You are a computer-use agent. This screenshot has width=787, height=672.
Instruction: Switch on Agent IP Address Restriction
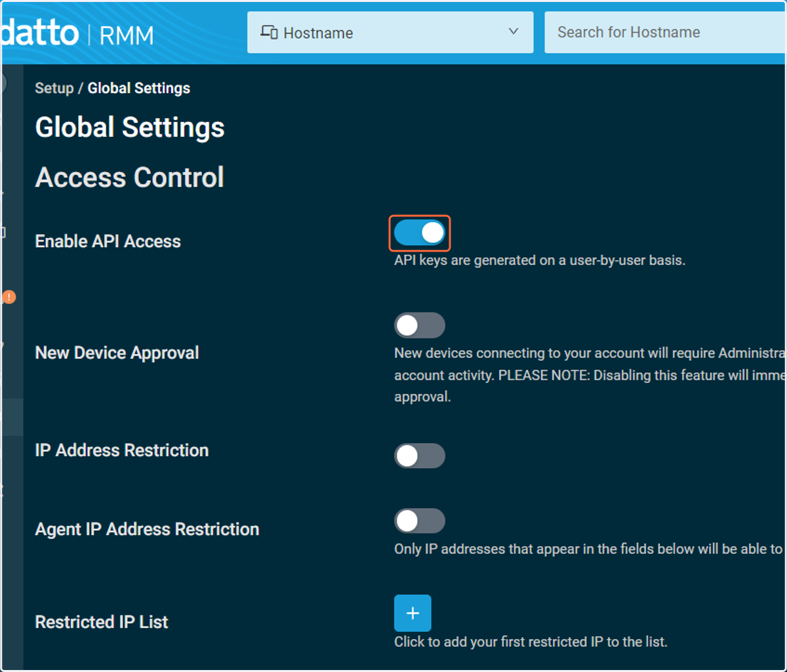[420, 521]
